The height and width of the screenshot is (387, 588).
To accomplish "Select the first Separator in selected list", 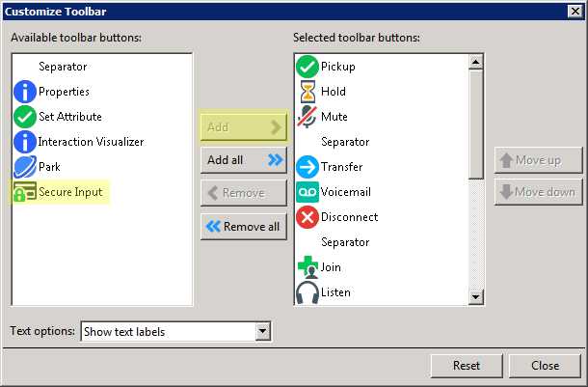I will pyautogui.click(x=344, y=142).
